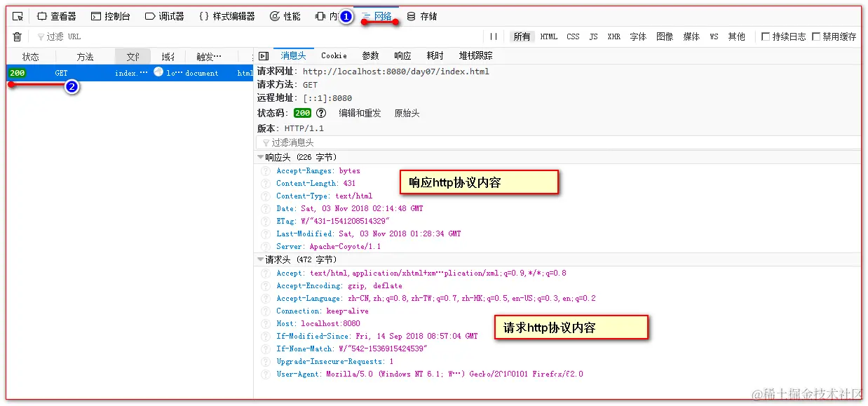Image resolution: width=868 pixels, height=406 pixels.
Task: Switch to the Cookie tab
Action: (x=333, y=55)
